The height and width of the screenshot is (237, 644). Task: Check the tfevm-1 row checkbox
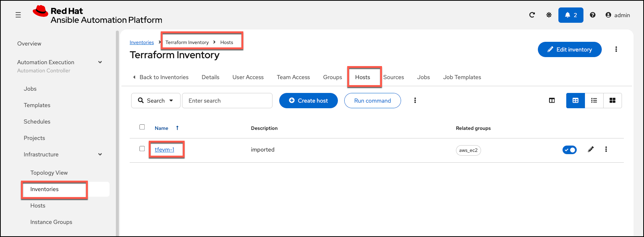click(x=142, y=149)
